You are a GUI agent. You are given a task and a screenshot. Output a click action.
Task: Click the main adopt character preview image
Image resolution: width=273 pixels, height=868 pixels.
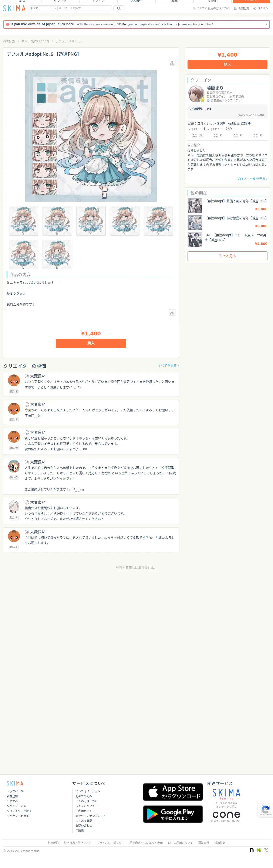91,136
